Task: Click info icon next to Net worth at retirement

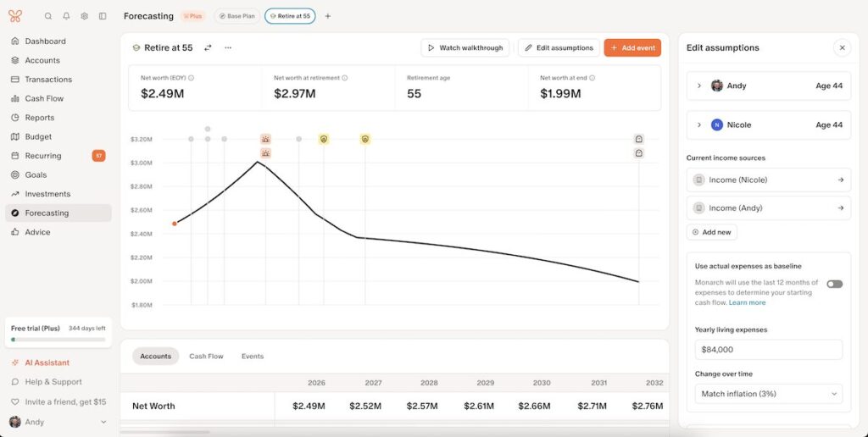Action: [344, 78]
